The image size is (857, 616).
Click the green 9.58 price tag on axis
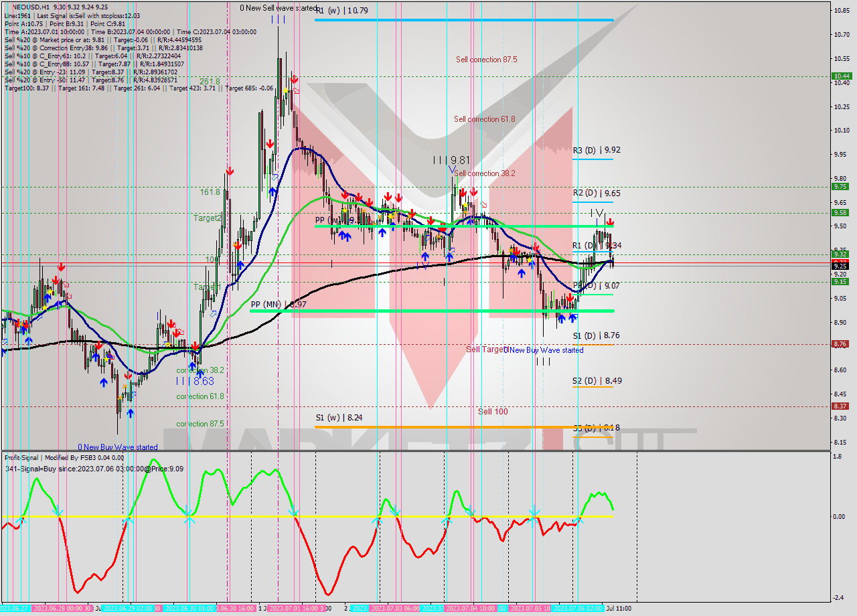point(841,212)
